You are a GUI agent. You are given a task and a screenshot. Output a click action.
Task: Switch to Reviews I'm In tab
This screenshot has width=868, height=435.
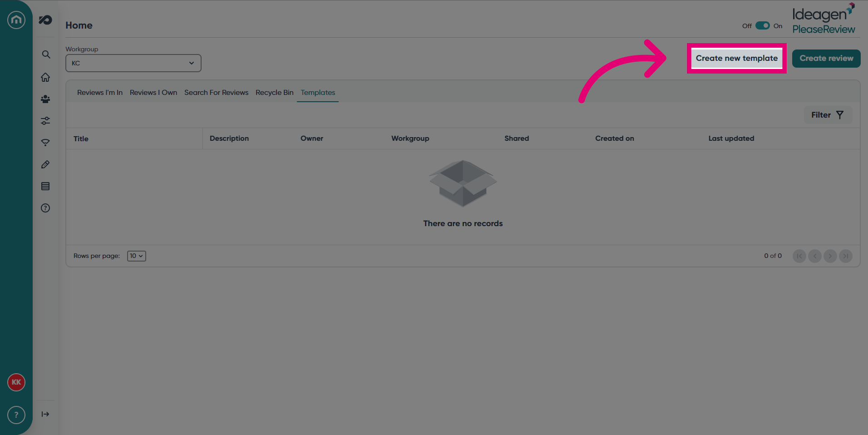[x=100, y=93]
